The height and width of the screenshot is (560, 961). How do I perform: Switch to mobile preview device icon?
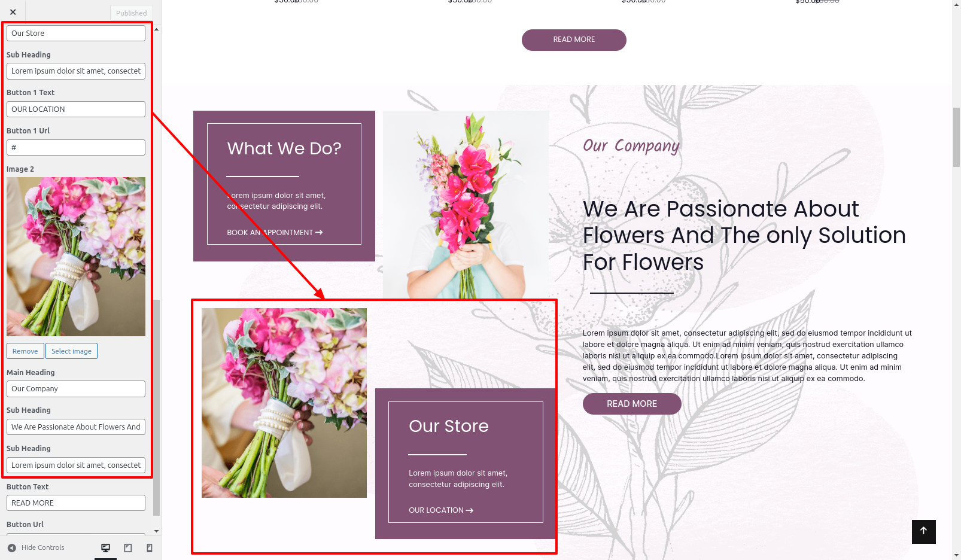[x=150, y=548]
